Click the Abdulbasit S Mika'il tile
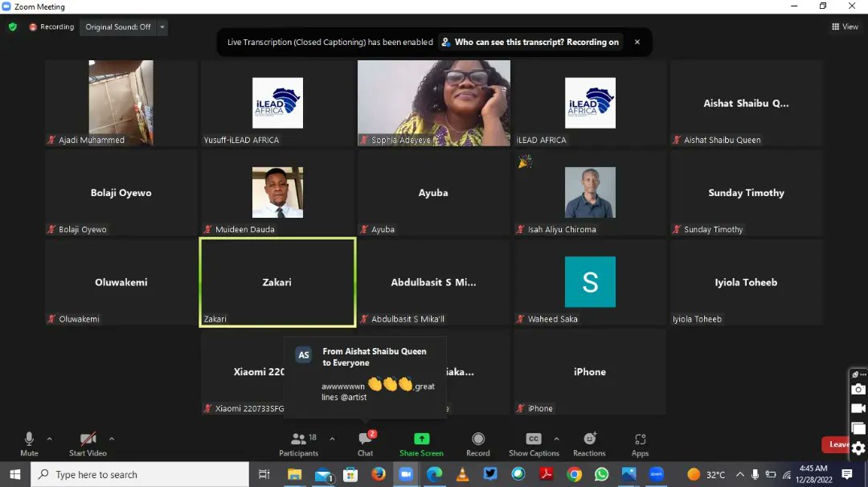This screenshot has height=487, width=868. tap(434, 282)
